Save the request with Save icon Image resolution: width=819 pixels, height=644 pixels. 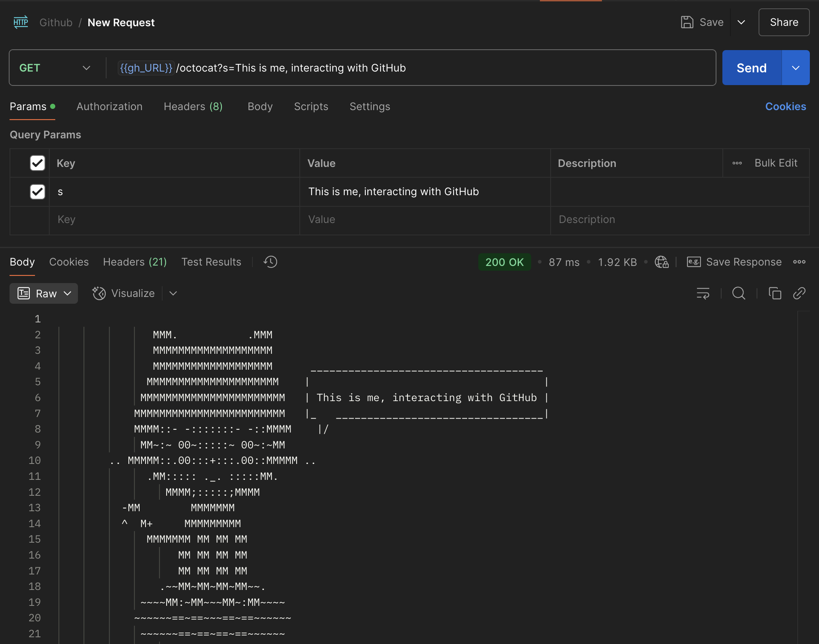pyautogui.click(x=687, y=22)
